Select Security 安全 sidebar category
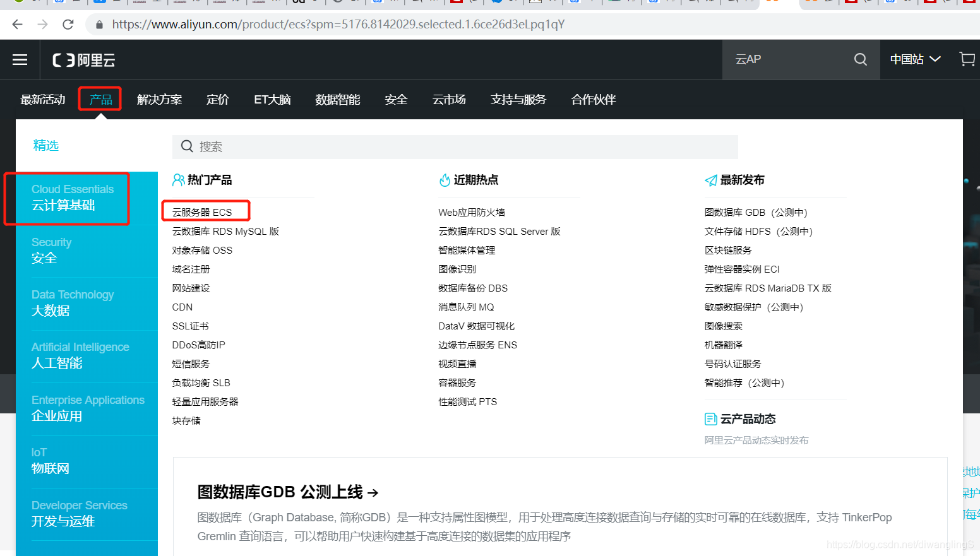 pyautogui.click(x=87, y=251)
